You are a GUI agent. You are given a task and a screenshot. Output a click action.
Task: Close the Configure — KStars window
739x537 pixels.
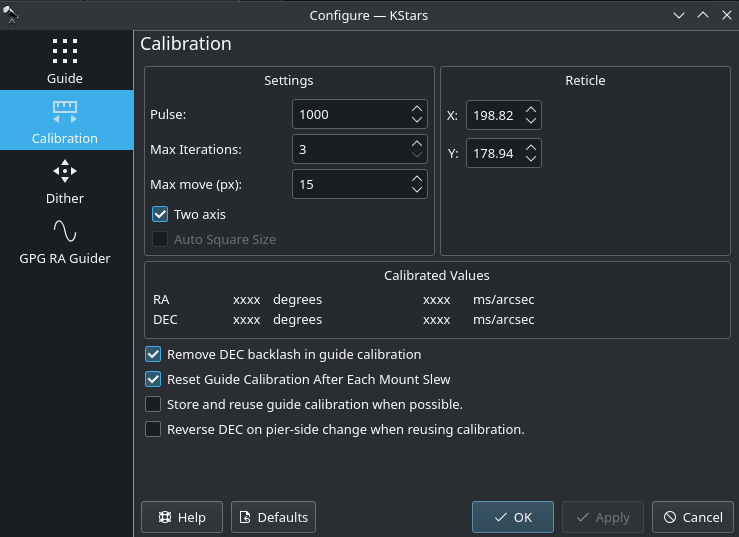[x=727, y=15]
